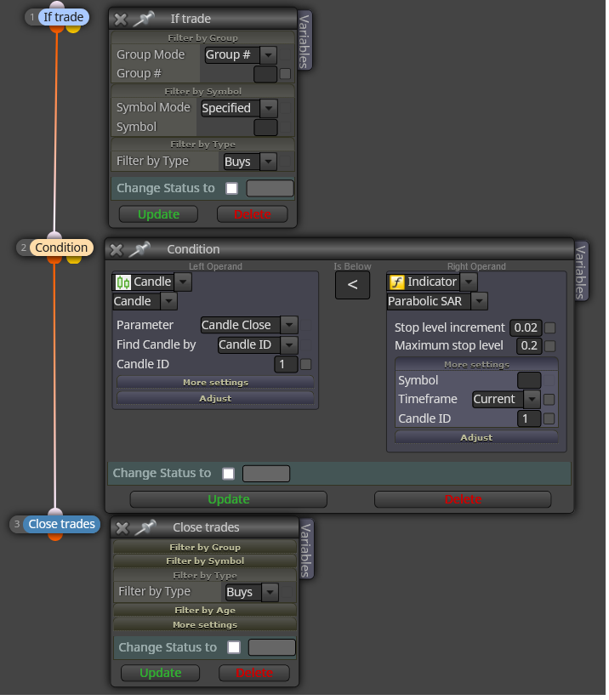Image resolution: width=609 pixels, height=700 pixels.
Task: Toggle the Group # variable checkbox
Action: 286,75
